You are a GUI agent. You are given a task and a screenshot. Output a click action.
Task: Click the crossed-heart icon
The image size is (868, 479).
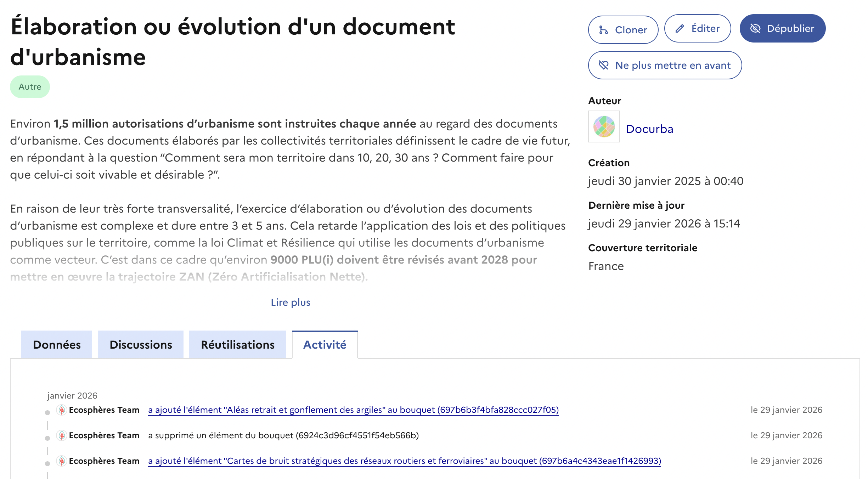[x=604, y=65]
